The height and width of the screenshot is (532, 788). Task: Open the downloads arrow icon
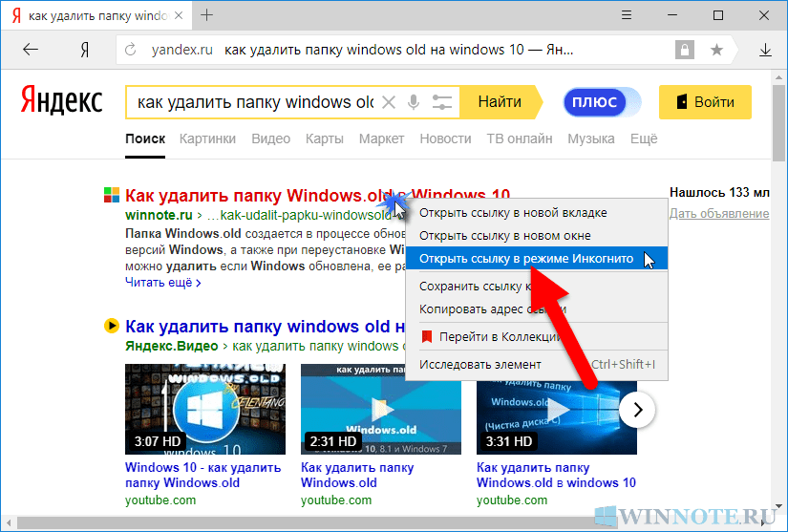click(x=764, y=50)
